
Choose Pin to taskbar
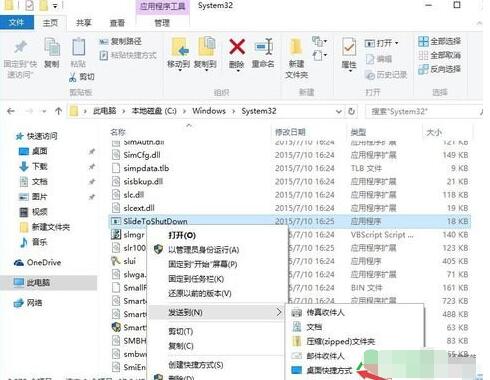[196, 279]
